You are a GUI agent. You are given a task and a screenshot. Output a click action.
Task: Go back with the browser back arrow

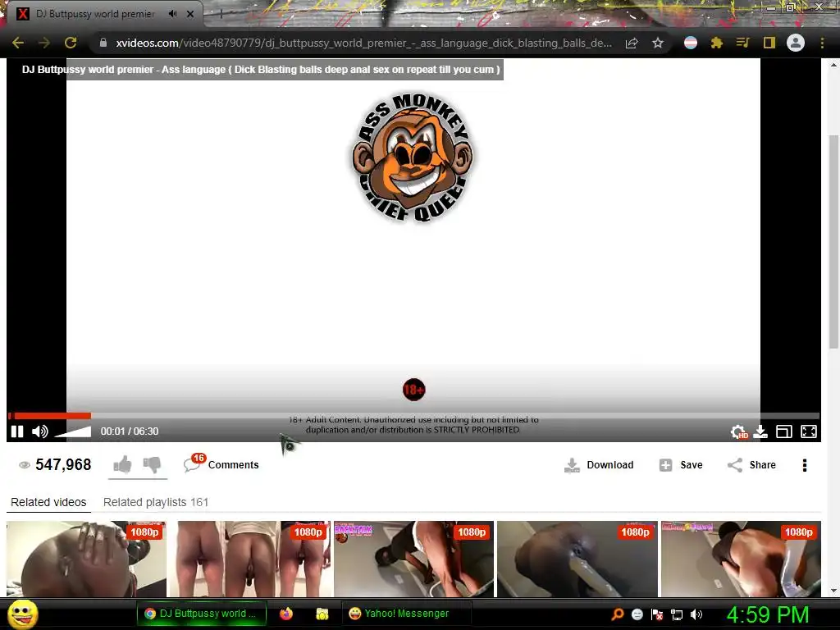[18, 43]
